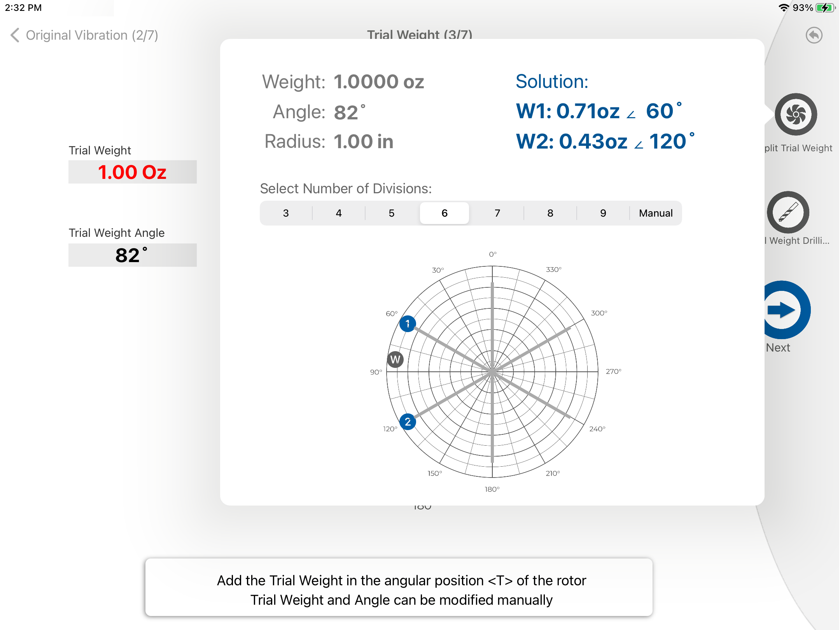Switch to 7 divisions
Viewport: 840px width, 630px height.
point(497,213)
